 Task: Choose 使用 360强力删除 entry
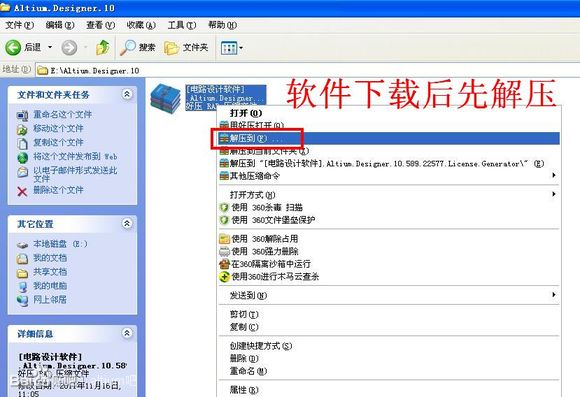(388, 251)
